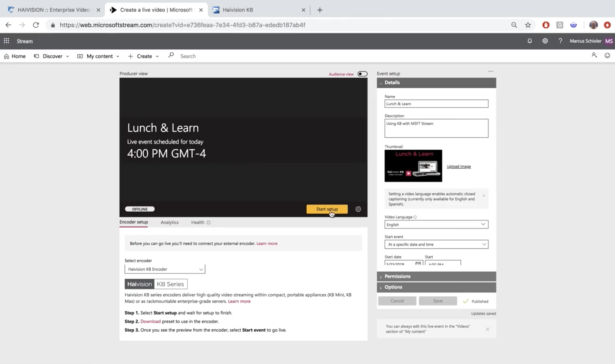The image size is (615, 364).
Task: Open Learn more link about external encoder
Action: pyautogui.click(x=267, y=244)
